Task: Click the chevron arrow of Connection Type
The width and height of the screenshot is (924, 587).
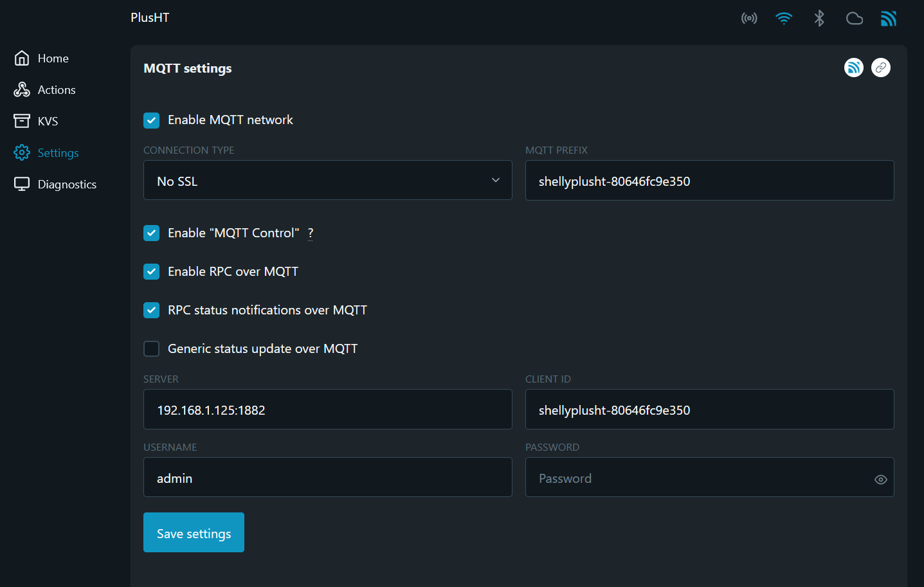Action: 496,181
